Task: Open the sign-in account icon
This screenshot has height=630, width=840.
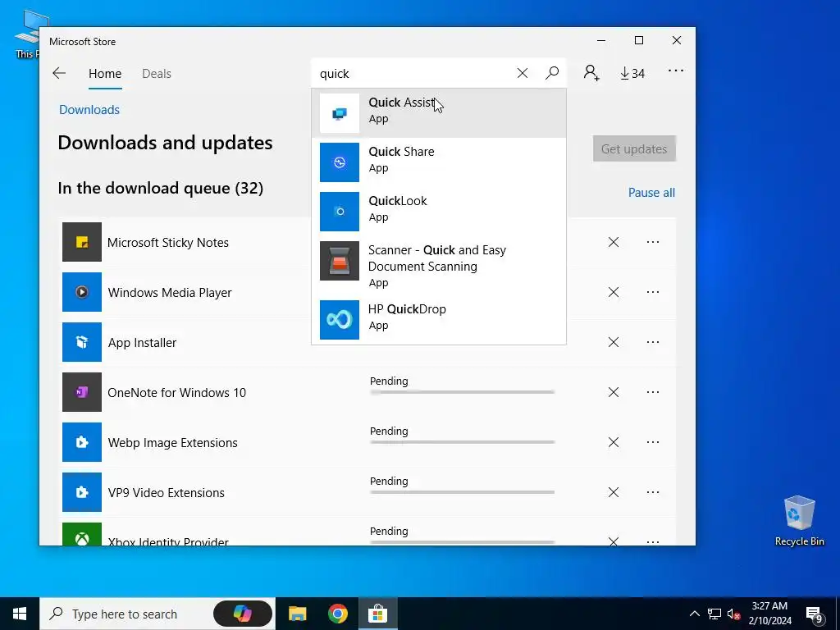Action: (x=591, y=73)
